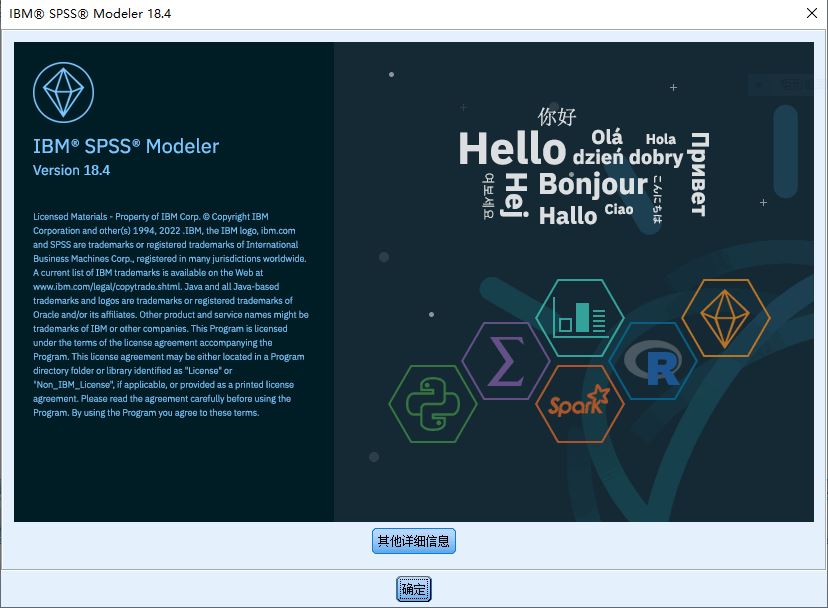Click the 'Hola' greeting text

point(661,139)
